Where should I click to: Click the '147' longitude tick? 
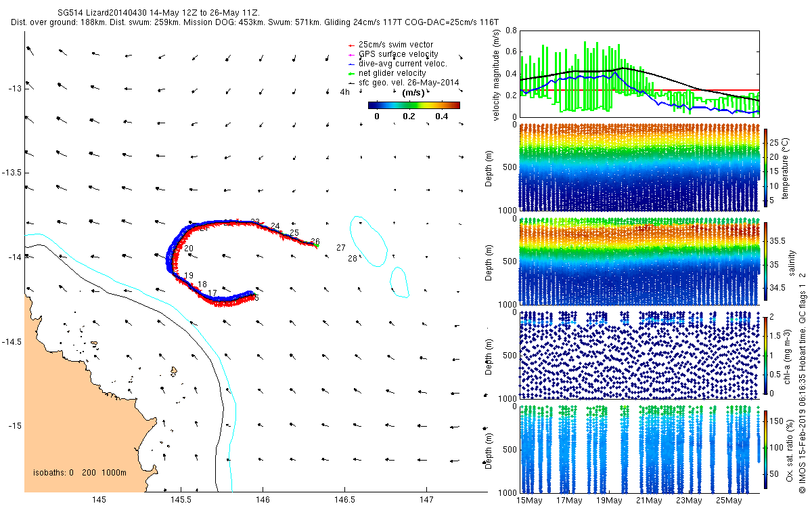(427, 501)
